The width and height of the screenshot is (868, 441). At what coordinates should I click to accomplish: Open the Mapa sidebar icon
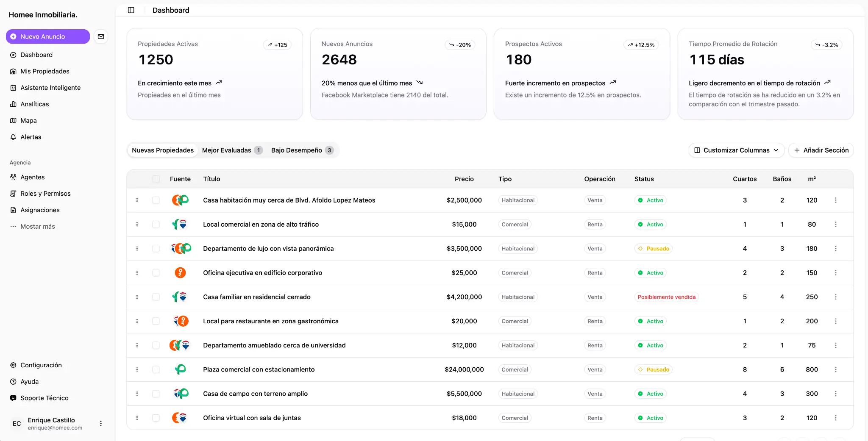tap(13, 121)
